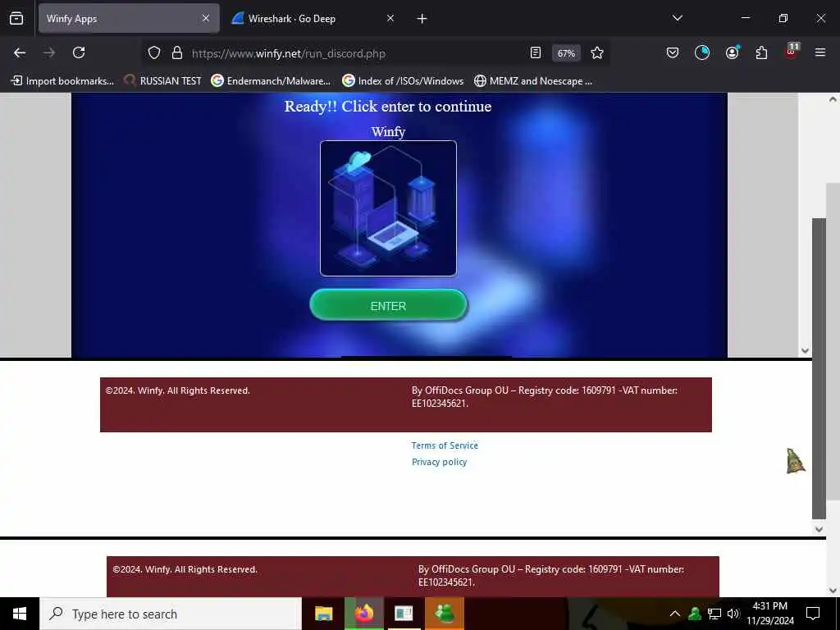Close the Winfy Apps tab
Viewport: 840px width, 630px height.
206,18
